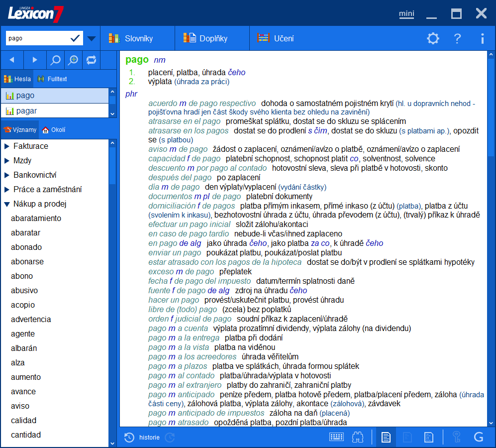Switch to the Fulltext tab
The image size is (496, 448).
[x=52, y=79]
